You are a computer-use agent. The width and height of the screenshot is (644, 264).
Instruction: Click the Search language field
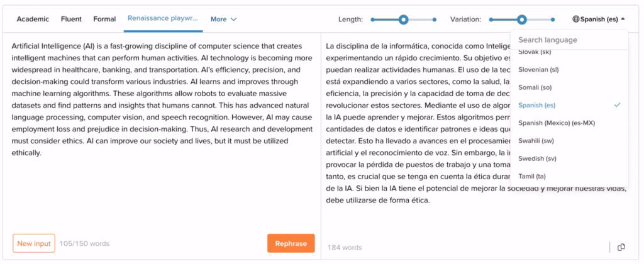[x=569, y=40]
